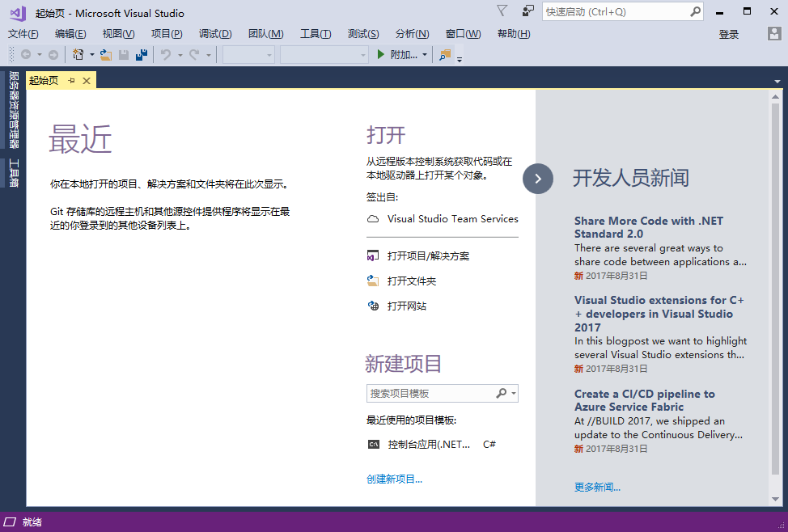The image size is (788, 532).
Task: Click the notifications flag icon in title bar
Action: (502, 11)
